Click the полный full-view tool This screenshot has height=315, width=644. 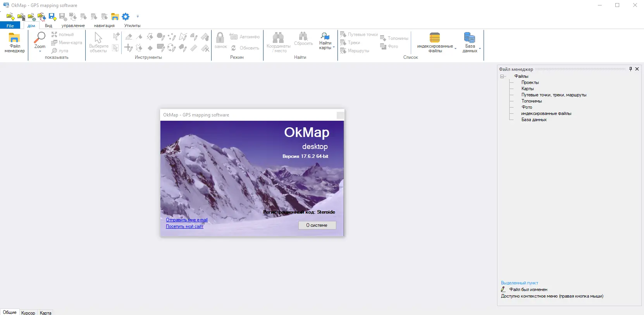(x=62, y=34)
